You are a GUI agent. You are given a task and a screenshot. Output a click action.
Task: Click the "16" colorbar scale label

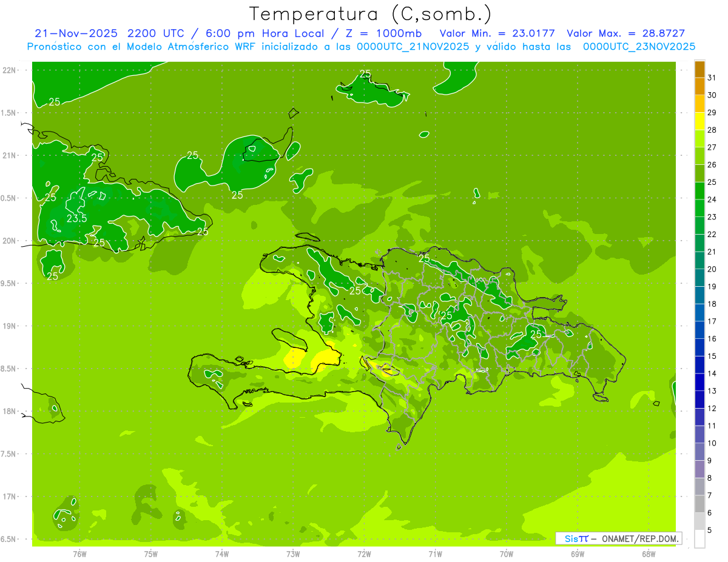coord(712,339)
